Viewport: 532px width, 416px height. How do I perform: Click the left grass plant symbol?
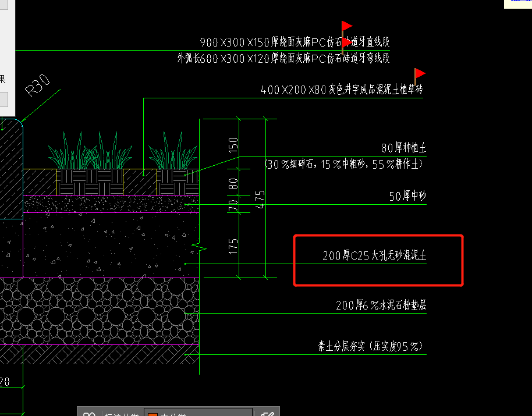90,151
